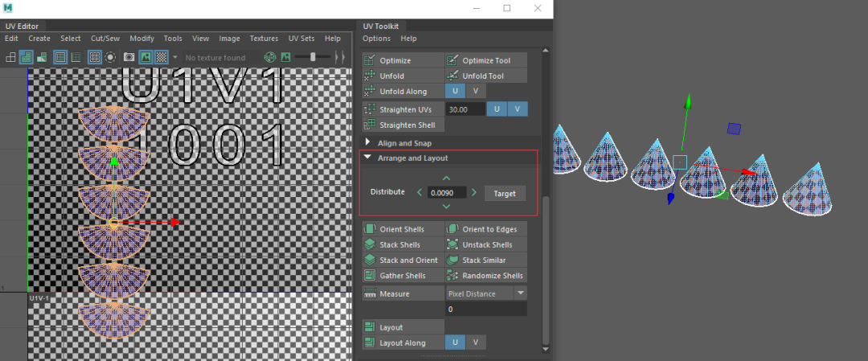Click the Target button
The image size is (868, 361).
tap(505, 193)
